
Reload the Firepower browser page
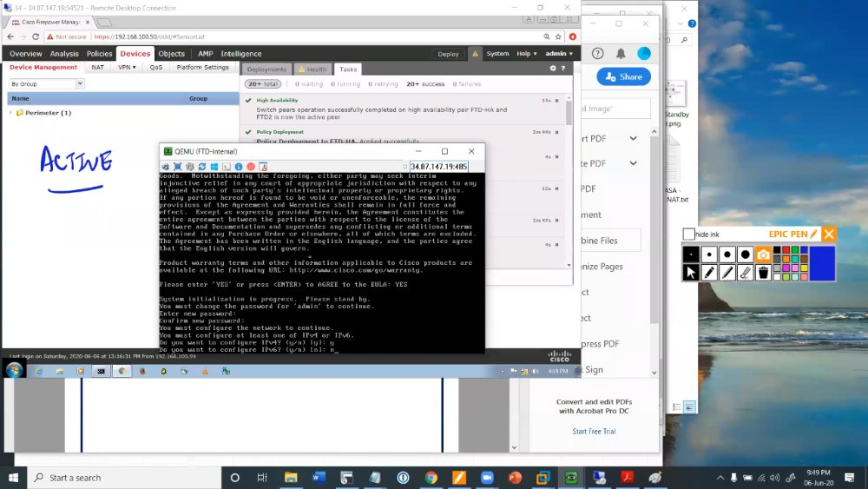click(x=36, y=36)
